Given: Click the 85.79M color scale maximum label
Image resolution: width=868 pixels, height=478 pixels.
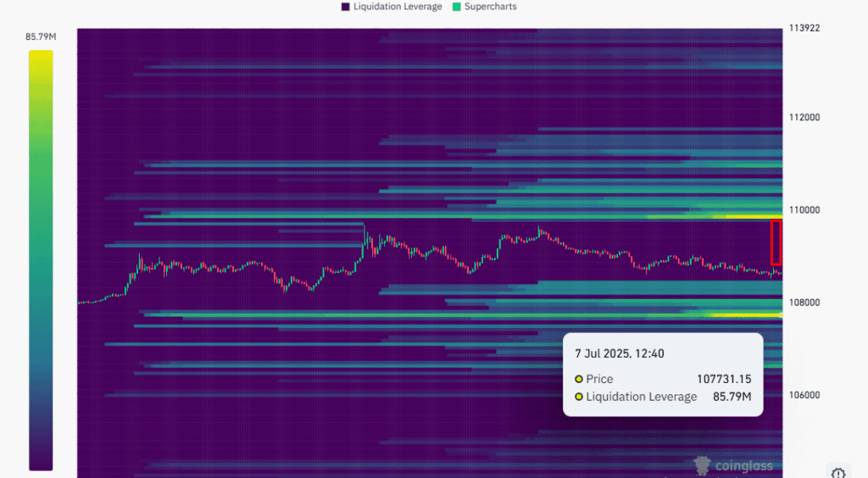Looking at the screenshot, I should pyautogui.click(x=41, y=36).
